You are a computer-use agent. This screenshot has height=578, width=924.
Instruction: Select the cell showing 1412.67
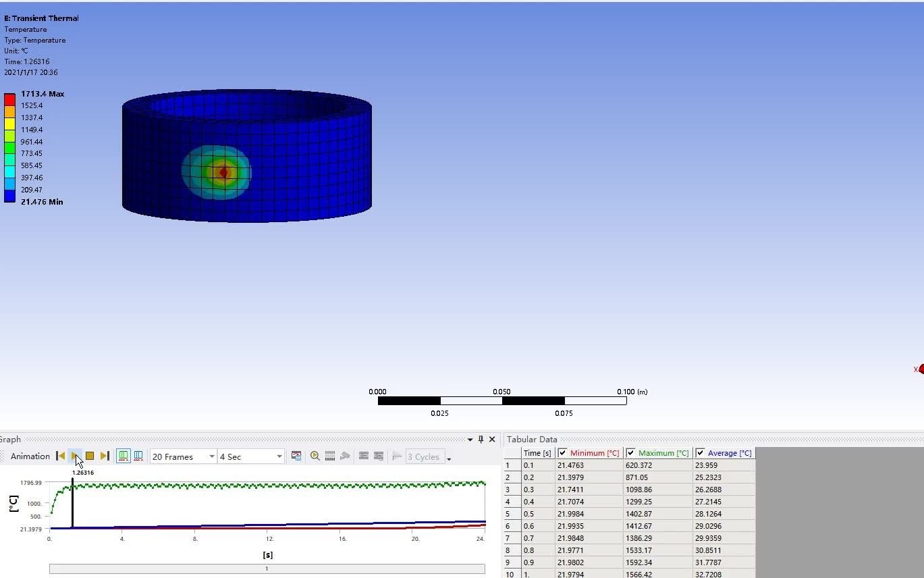[658, 526]
